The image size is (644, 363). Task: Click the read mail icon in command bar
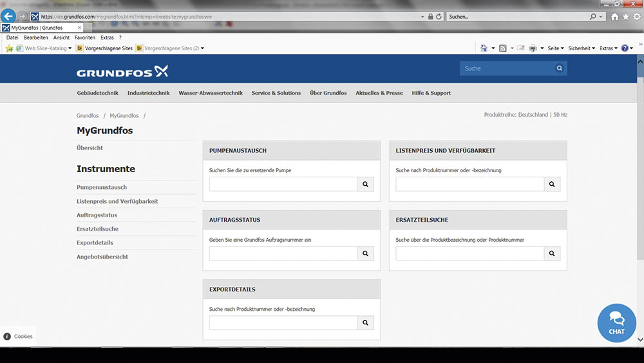coord(521,48)
